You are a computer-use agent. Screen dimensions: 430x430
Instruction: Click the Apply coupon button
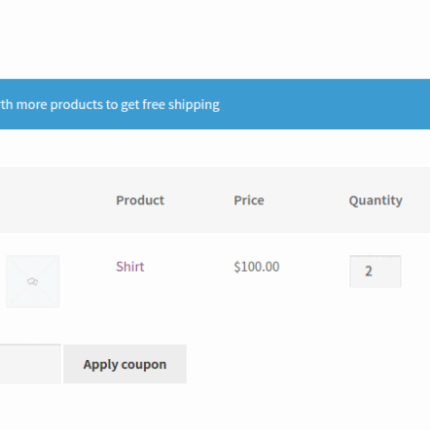125,364
